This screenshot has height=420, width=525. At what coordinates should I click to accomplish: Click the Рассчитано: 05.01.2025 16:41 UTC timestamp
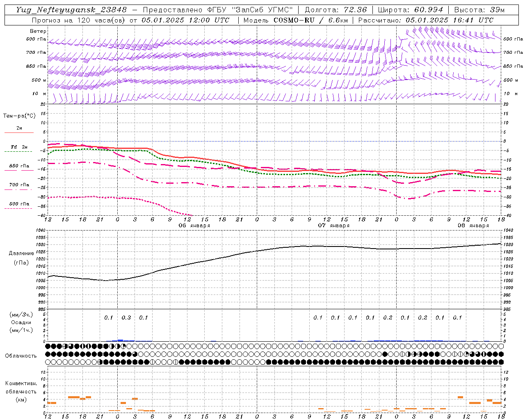click(426, 20)
